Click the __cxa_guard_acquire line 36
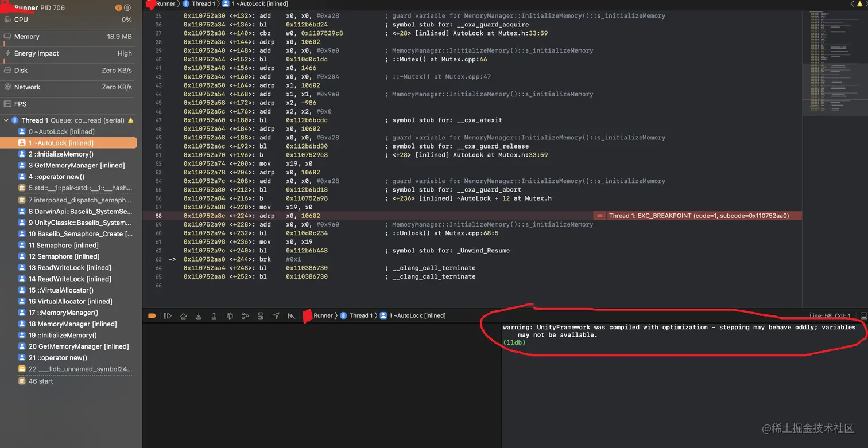Viewport: 868px width, 448px height. pyautogui.click(x=472, y=25)
